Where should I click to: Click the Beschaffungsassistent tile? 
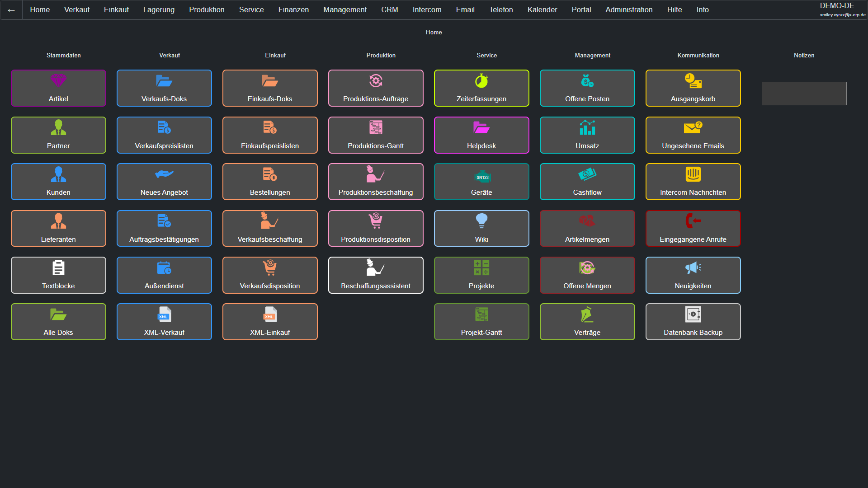pyautogui.click(x=376, y=275)
